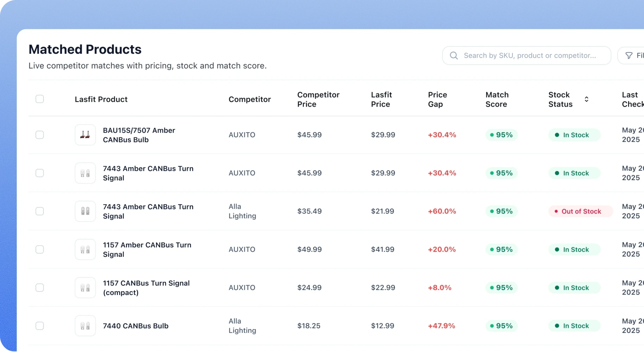Click the Lasfit Price column header
The height and width of the screenshot is (352, 644).
pos(381,99)
